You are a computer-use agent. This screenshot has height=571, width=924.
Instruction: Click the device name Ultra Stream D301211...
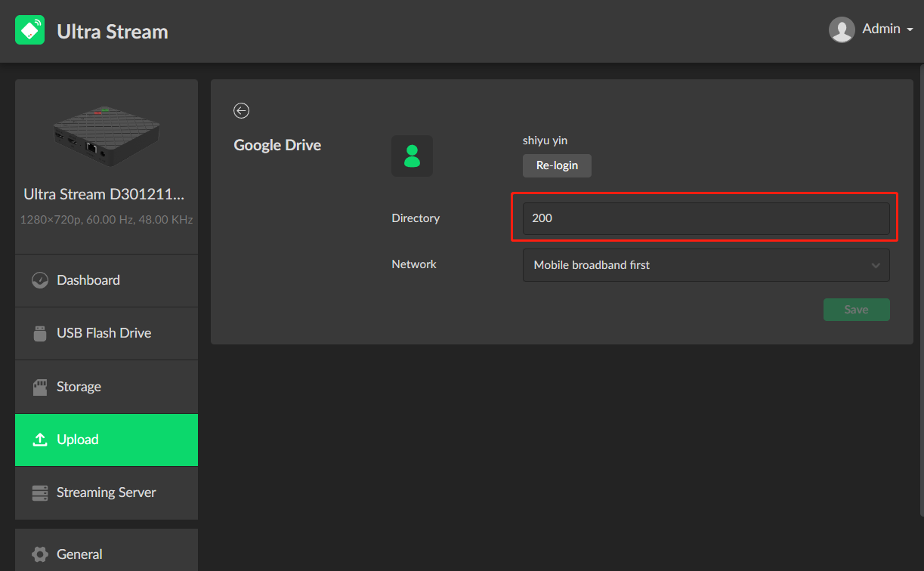tap(104, 194)
